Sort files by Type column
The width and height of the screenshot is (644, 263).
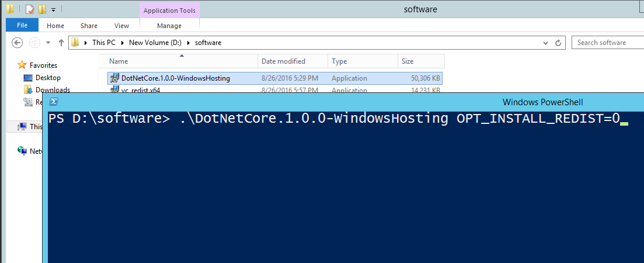[362, 61]
